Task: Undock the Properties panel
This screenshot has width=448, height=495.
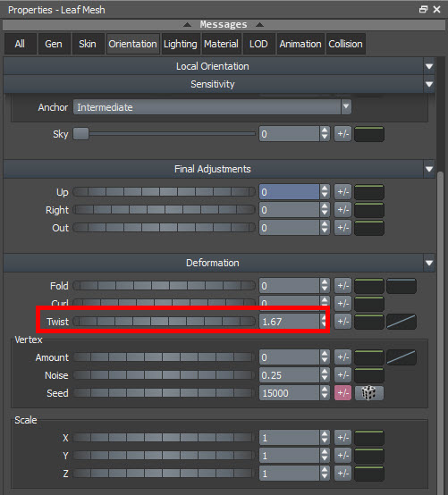Action: coord(423,10)
